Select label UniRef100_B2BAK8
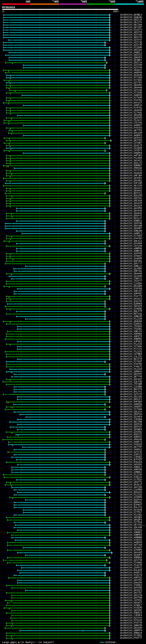The height and width of the screenshot is (644, 146). (131, 304)
